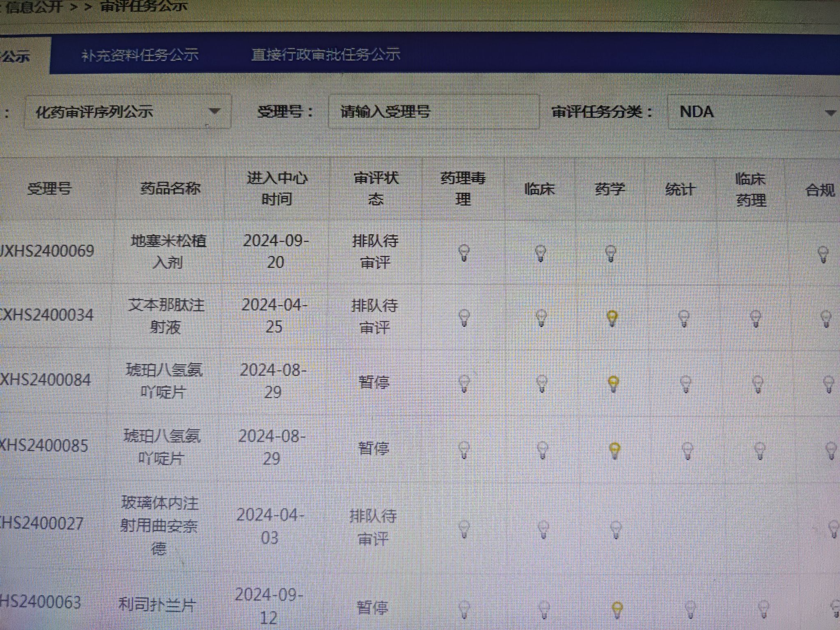This screenshot has height=630, width=840.
Task: Click drug name 利司扑兰片
Action: [156, 605]
